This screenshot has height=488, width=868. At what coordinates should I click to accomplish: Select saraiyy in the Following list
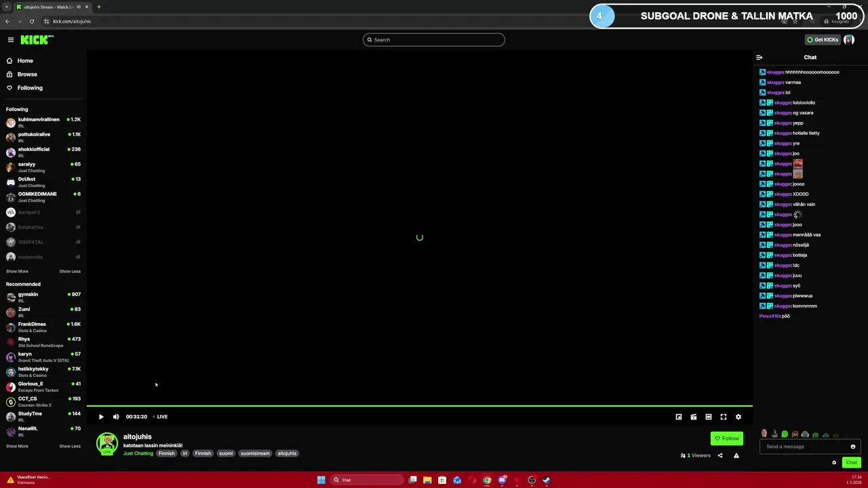43,167
